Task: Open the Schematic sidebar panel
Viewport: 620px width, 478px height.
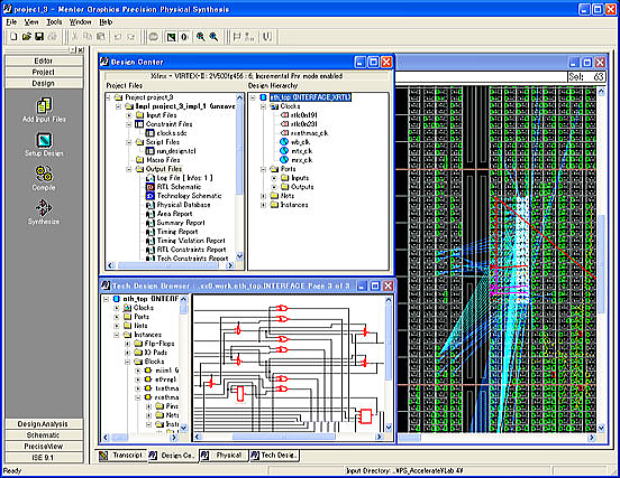Action: click(43, 435)
